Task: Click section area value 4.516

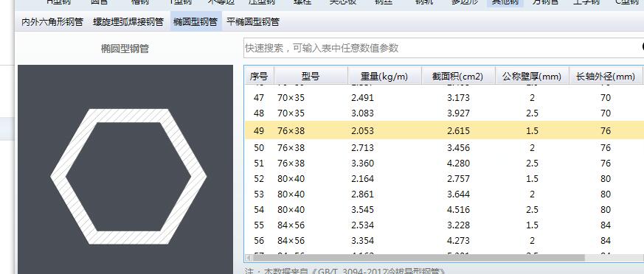Action: 458,210
